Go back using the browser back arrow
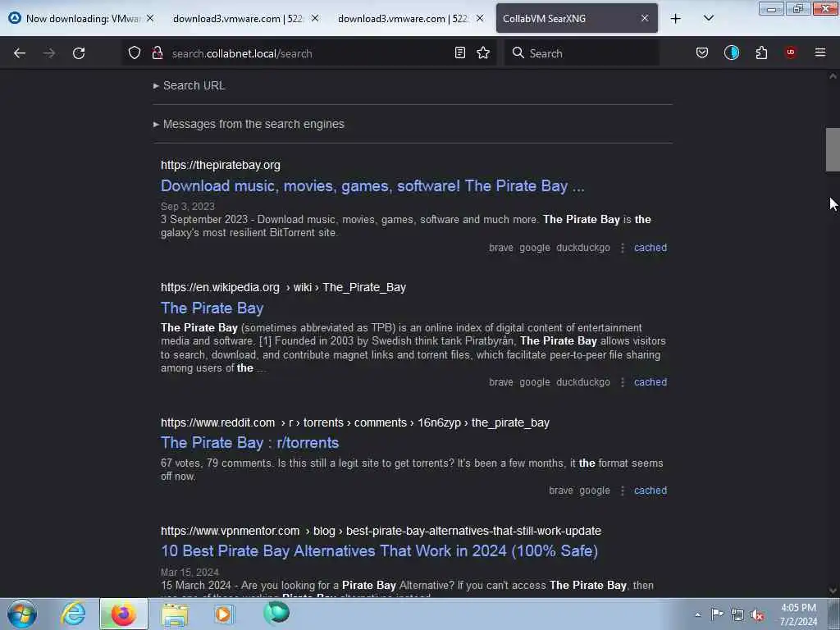This screenshot has height=630, width=840. click(20, 53)
